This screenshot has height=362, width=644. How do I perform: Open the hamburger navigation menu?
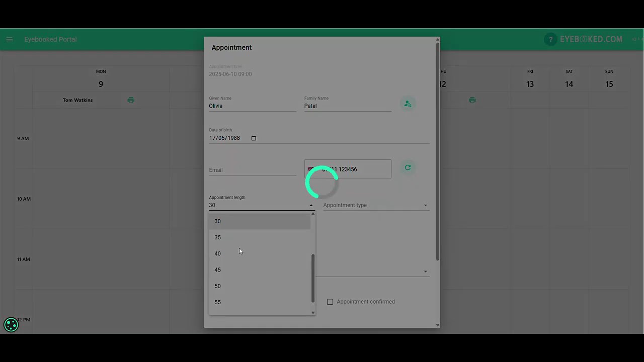coord(10,39)
